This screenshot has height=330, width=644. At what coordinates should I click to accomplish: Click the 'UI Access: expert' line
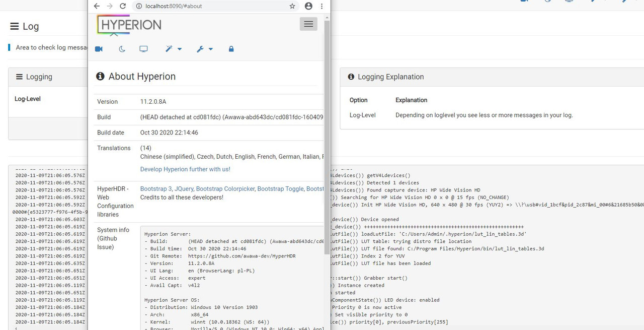(175, 278)
